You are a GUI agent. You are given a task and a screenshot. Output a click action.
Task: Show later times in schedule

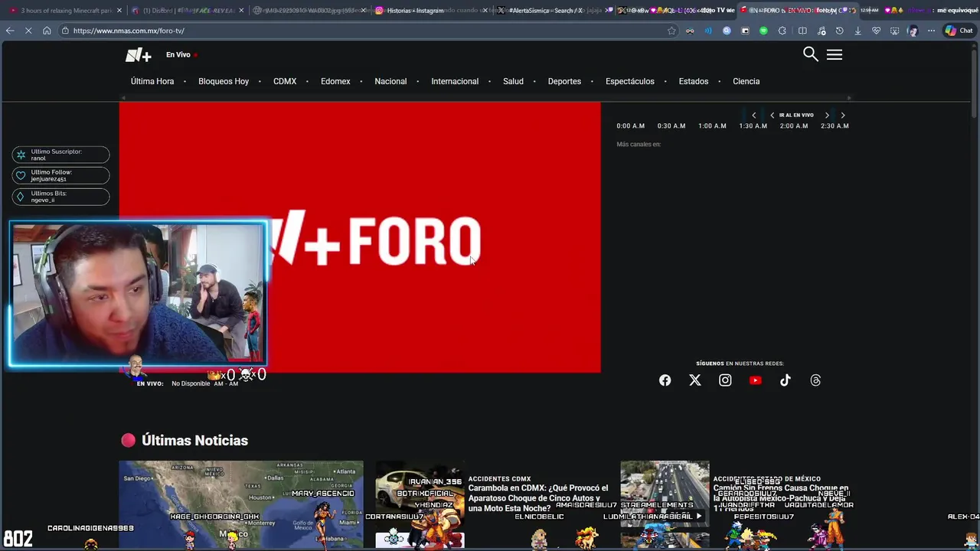[x=843, y=115]
